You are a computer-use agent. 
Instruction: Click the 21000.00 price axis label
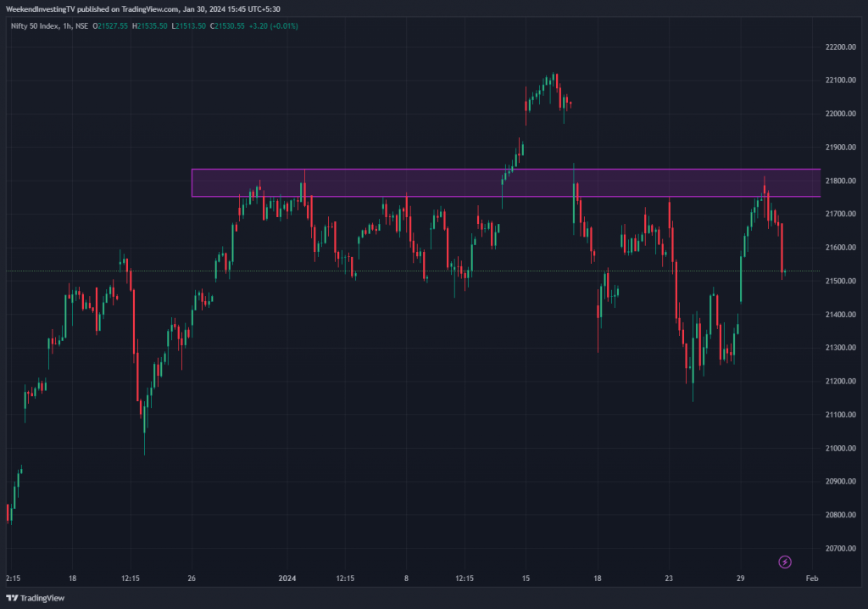point(840,449)
